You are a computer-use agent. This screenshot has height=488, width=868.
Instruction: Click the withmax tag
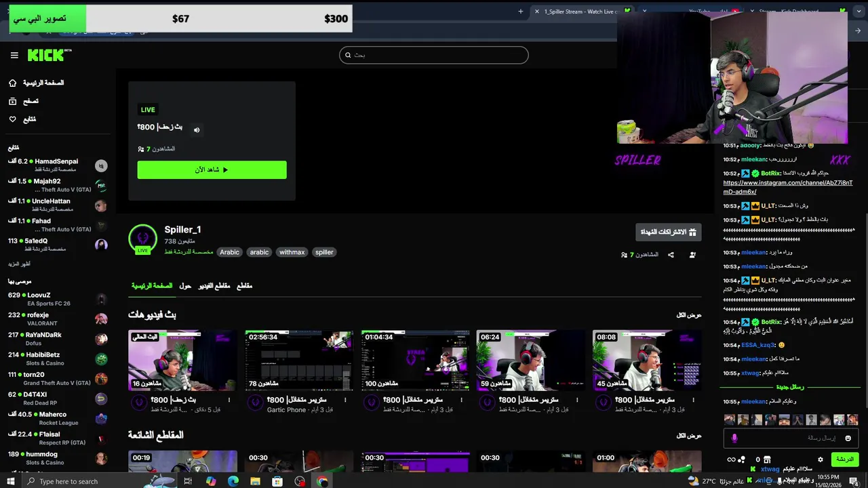292,252
